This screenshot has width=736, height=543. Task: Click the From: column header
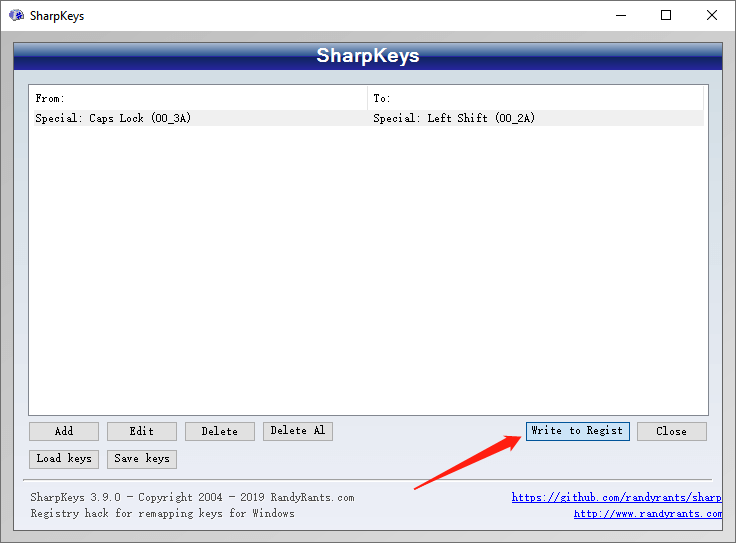[x=200, y=99]
